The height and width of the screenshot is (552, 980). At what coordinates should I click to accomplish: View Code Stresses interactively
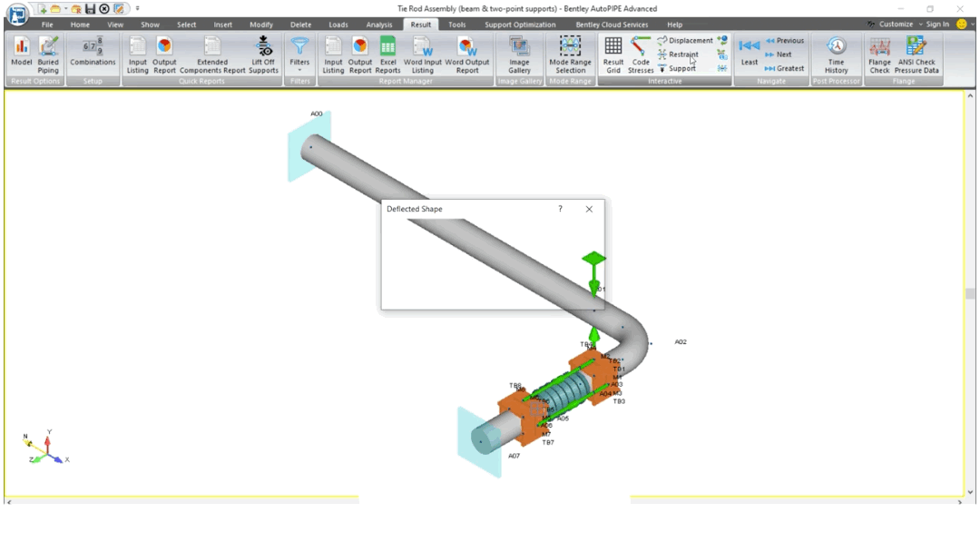(x=641, y=54)
